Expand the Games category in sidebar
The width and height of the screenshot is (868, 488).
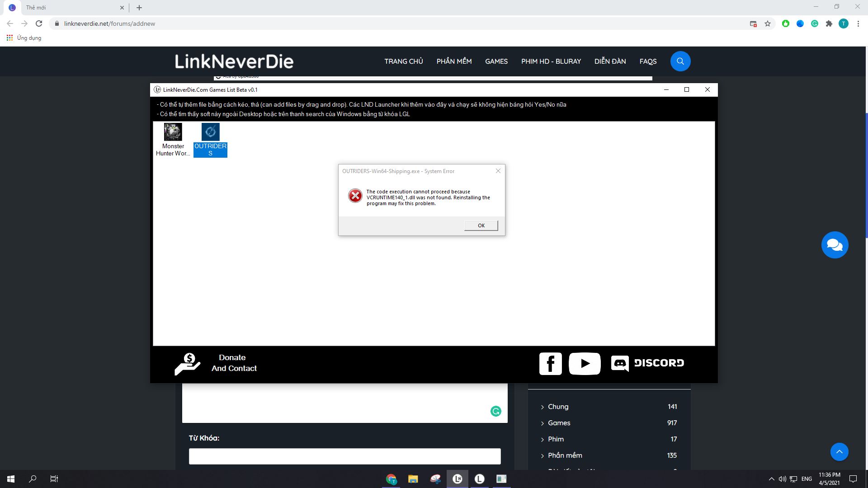559,423
